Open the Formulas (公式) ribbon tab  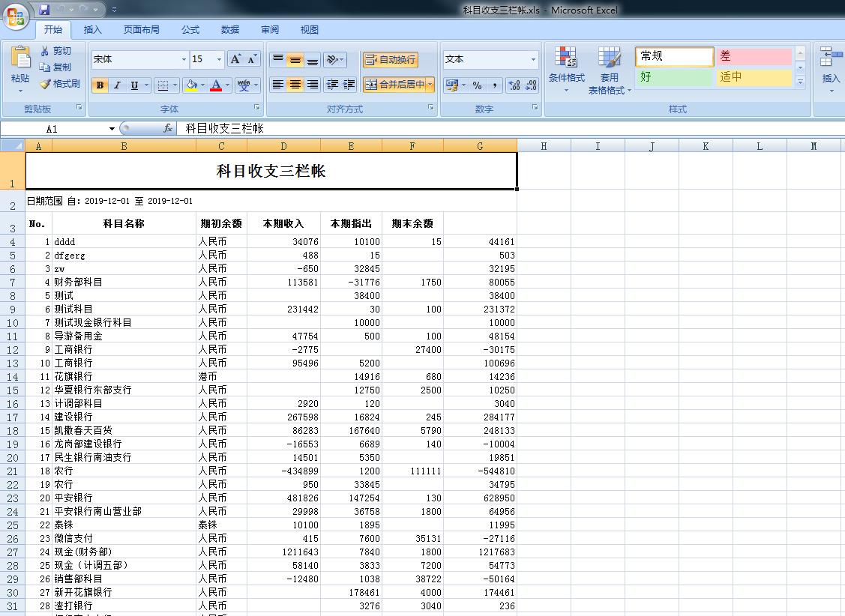(190, 30)
